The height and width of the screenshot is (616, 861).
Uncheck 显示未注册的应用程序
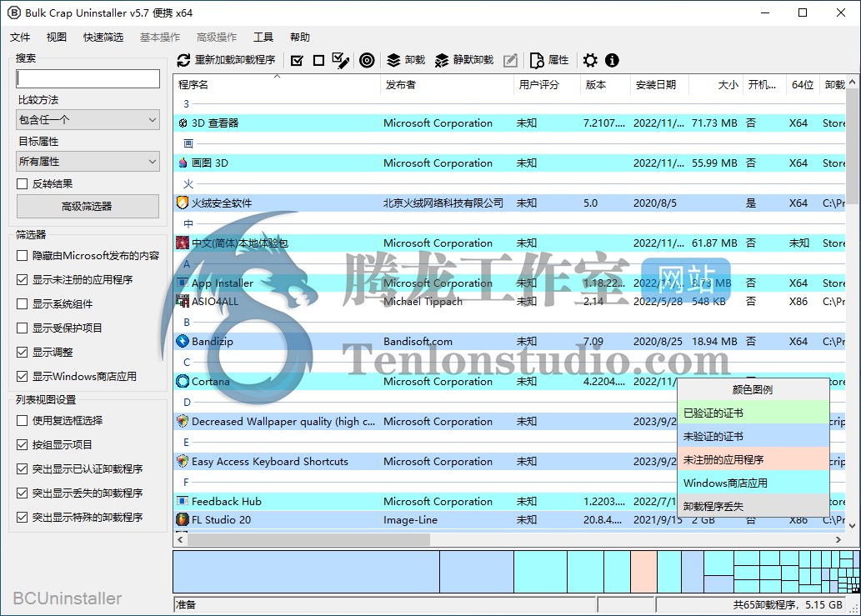[x=22, y=279]
